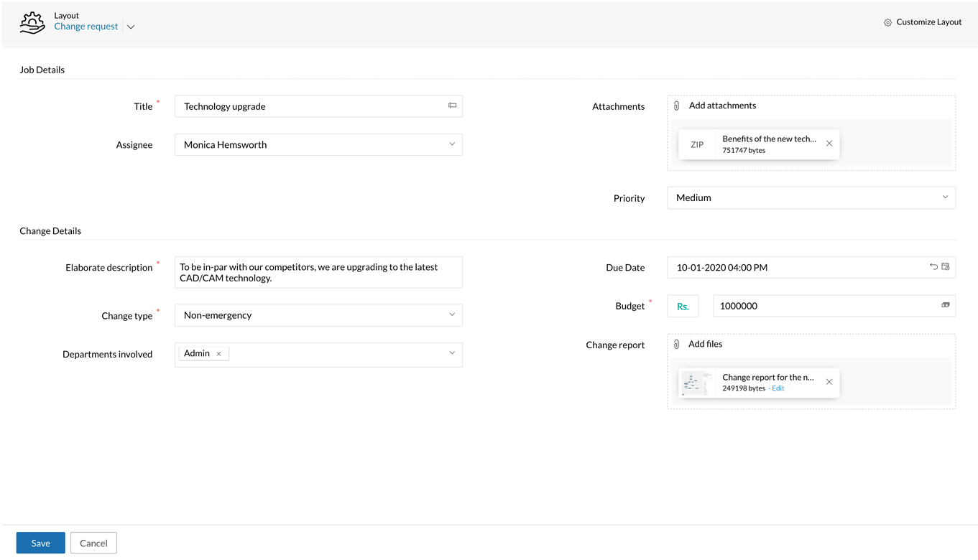The height and width of the screenshot is (560, 978).
Task: Remove the Admin tag from Departments involved
Action: [x=219, y=354]
